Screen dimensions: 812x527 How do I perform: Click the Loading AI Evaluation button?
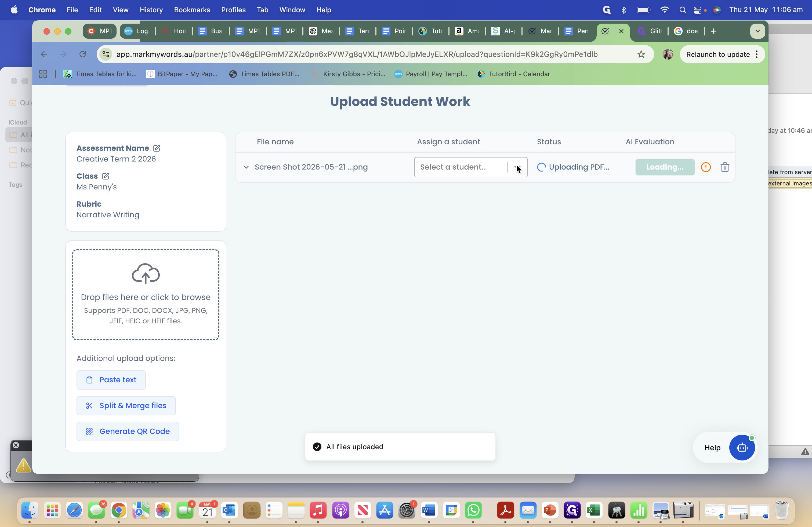click(x=665, y=167)
